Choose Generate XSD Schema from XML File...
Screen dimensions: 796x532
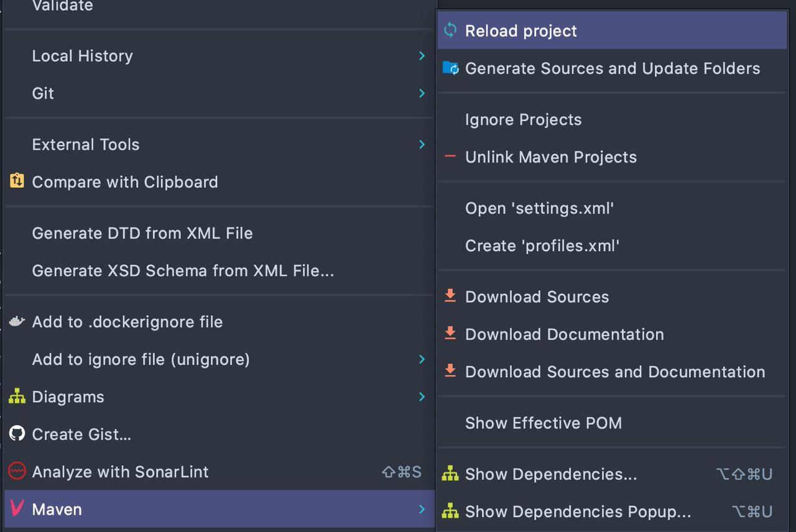(220, 270)
